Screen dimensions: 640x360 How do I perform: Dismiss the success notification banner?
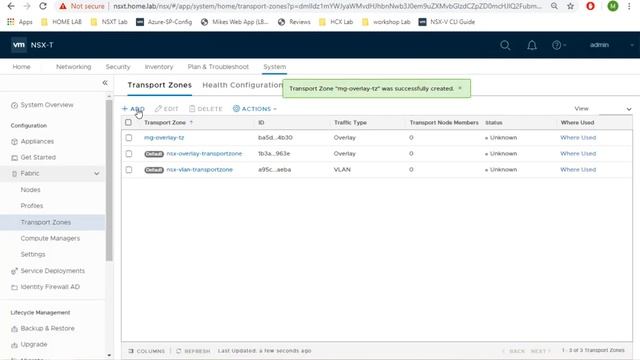pos(460,88)
